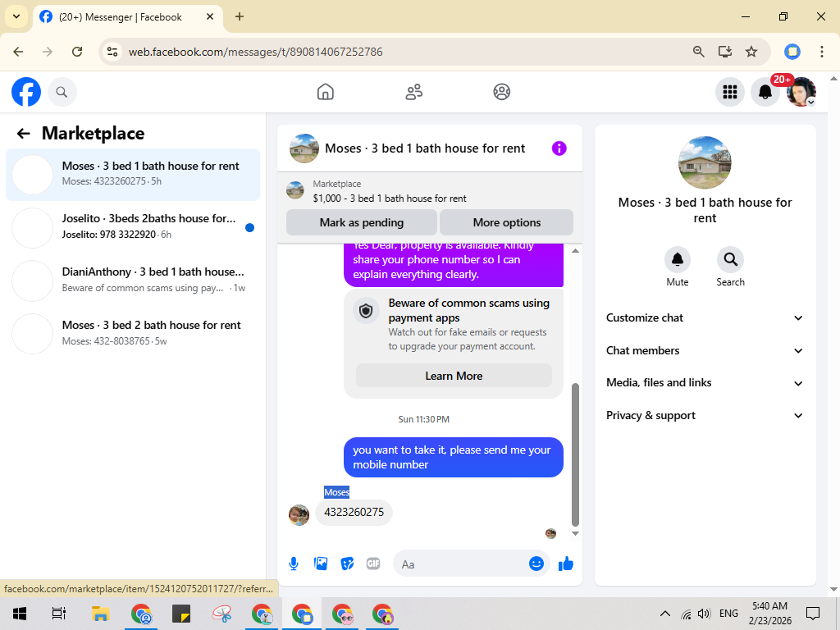The width and height of the screenshot is (840, 630).
Task: Open DianiAnthony 3 bed 1 bath chat
Action: pos(133,281)
